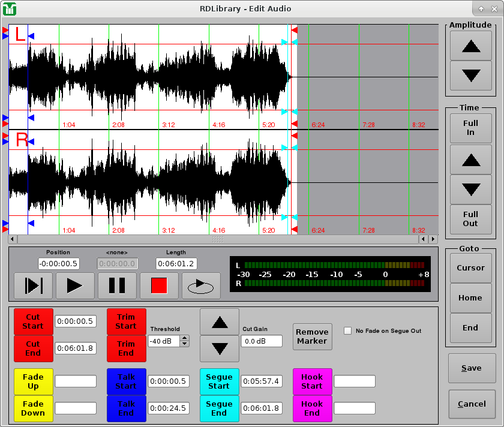This screenshot has height=427, width=504.
Task: Click the Amplitude up arrow
Action: click(470, 46)
